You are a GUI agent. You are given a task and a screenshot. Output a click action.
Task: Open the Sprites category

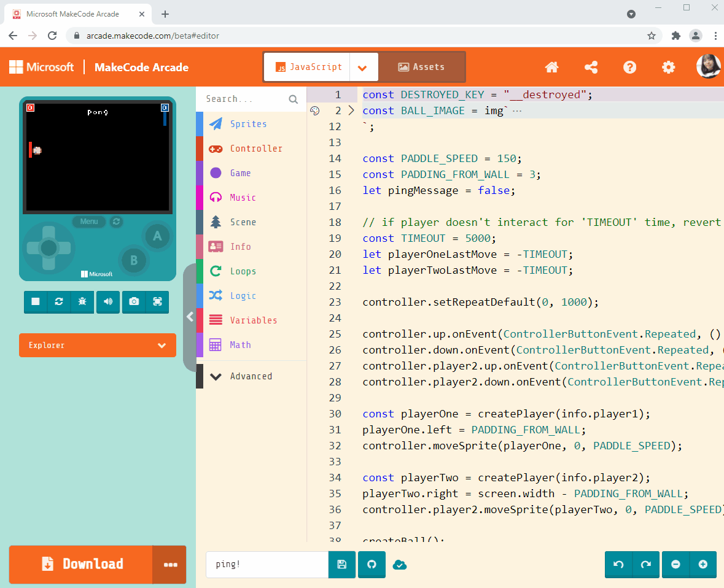point(251,124)
